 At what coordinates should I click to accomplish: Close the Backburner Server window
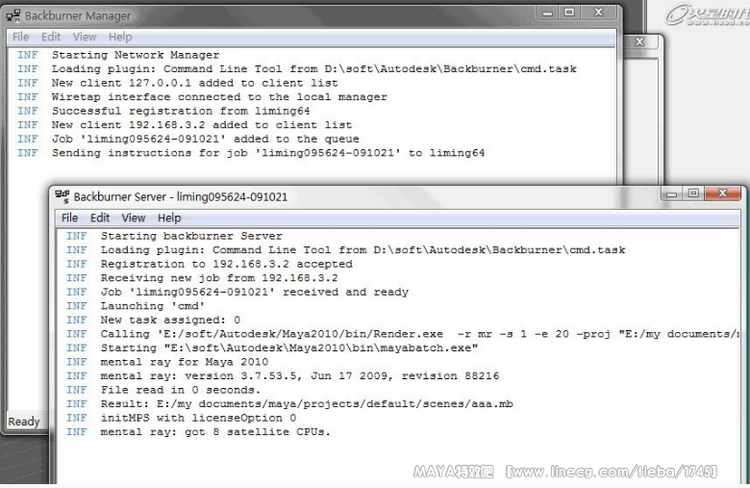coord(723,194)
